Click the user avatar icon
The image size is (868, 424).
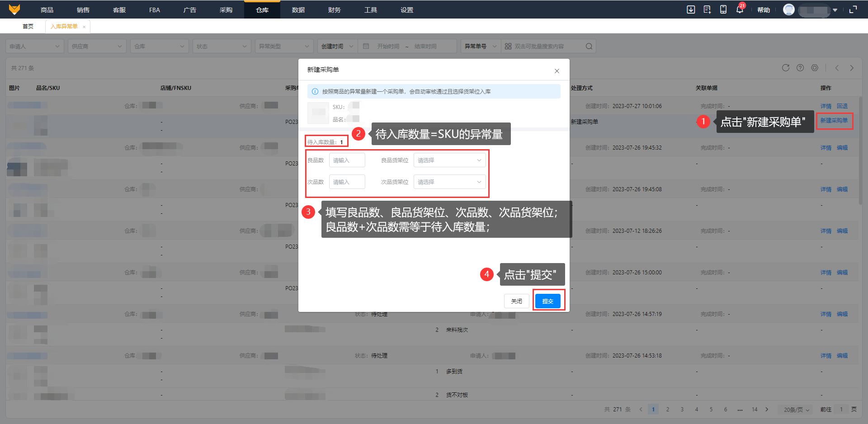tap(789, 9)
